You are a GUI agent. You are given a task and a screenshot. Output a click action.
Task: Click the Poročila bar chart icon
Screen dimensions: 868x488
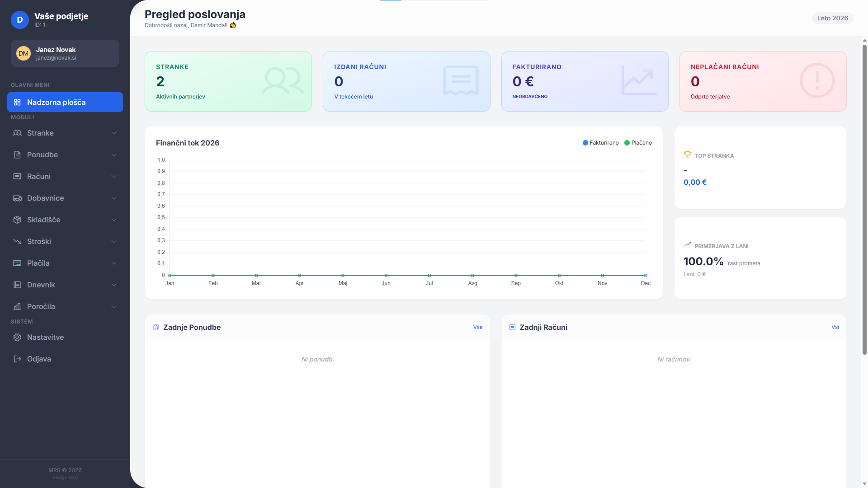point(17,306)
